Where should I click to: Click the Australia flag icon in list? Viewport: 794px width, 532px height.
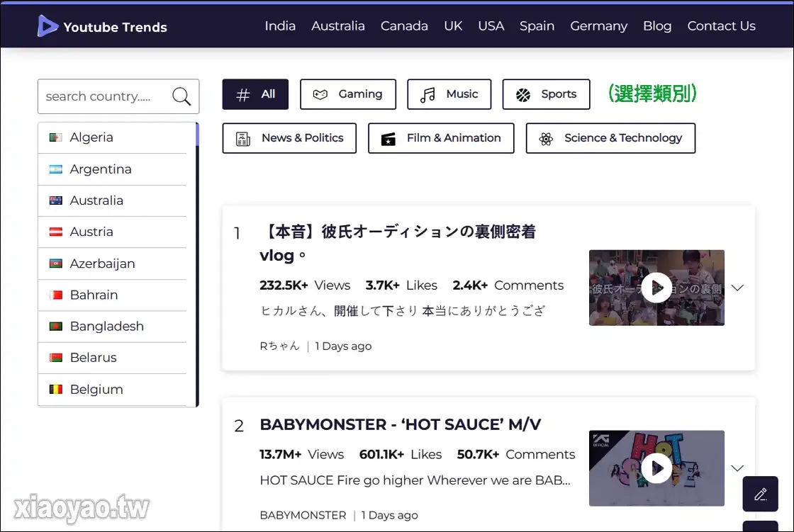click(56, 200)
